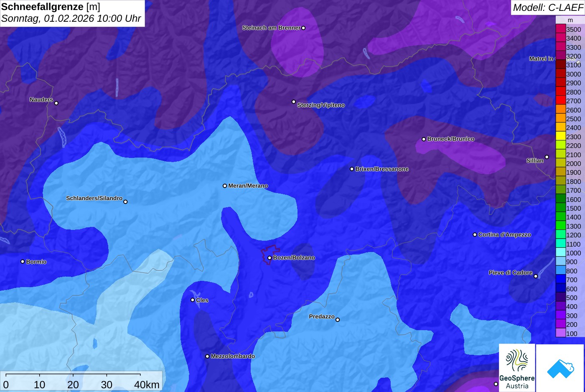Click the Brixen/Bressanone label text

point(382,169)
